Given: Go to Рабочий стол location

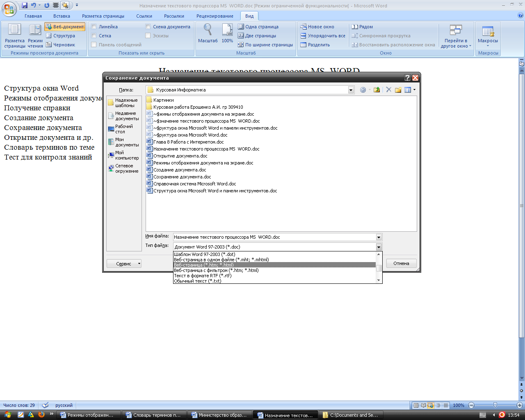Looking at the screenshot, I should point(124,129).
